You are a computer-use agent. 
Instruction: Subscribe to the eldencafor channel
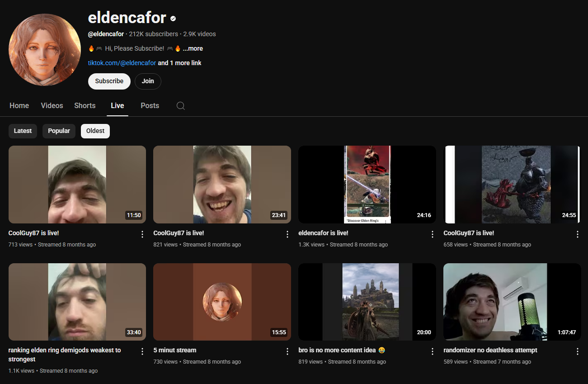[109, 81]
